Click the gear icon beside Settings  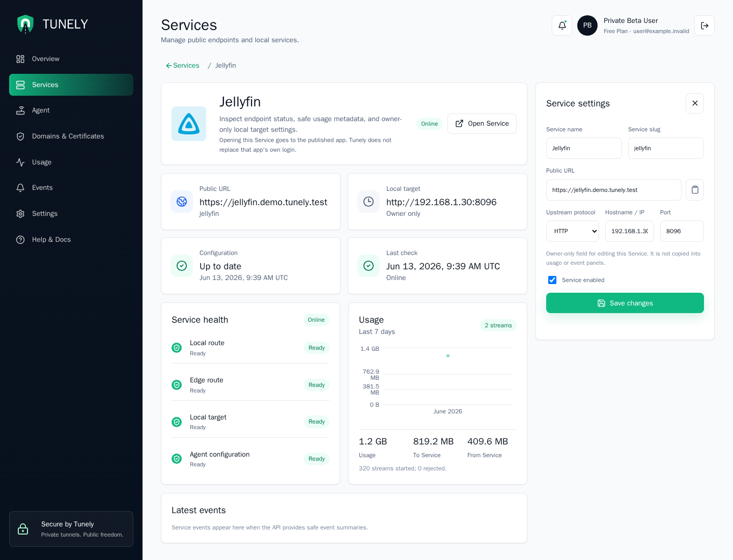(x=20, y=214)
